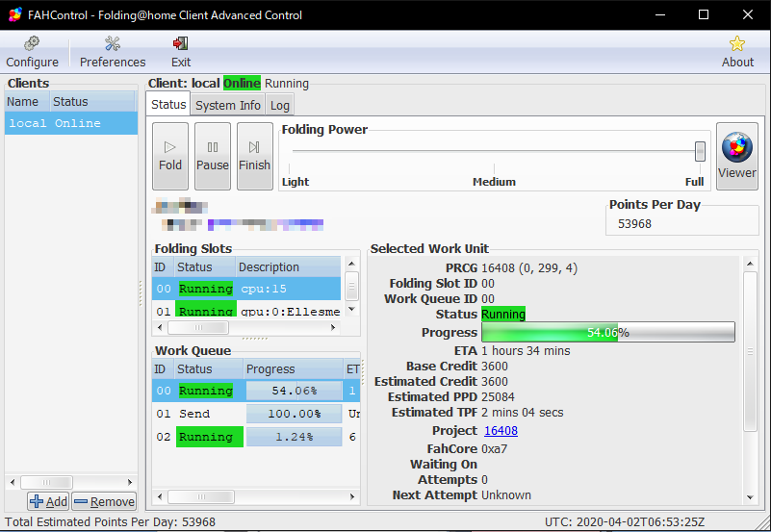771x532 pixels.
Task: Remove the selected client
Action: (x=104, y=501)
